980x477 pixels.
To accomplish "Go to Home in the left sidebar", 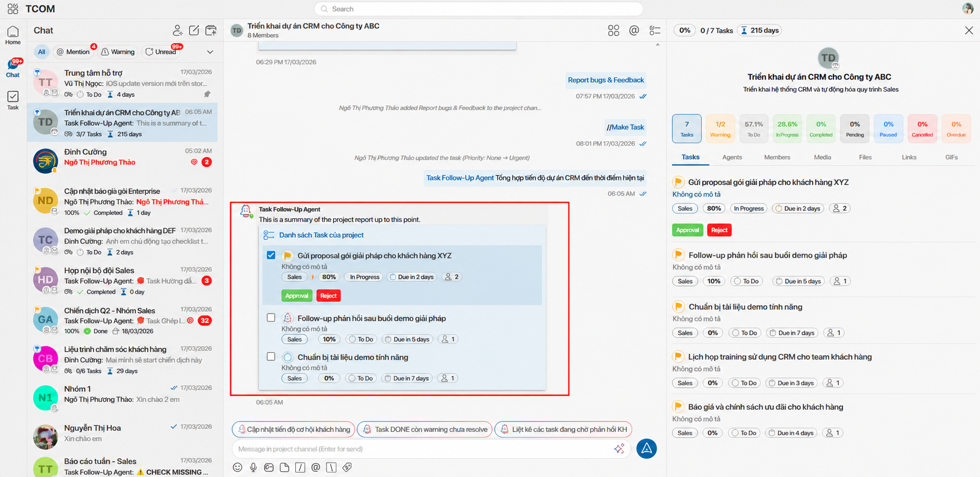I will coord(13,35).
